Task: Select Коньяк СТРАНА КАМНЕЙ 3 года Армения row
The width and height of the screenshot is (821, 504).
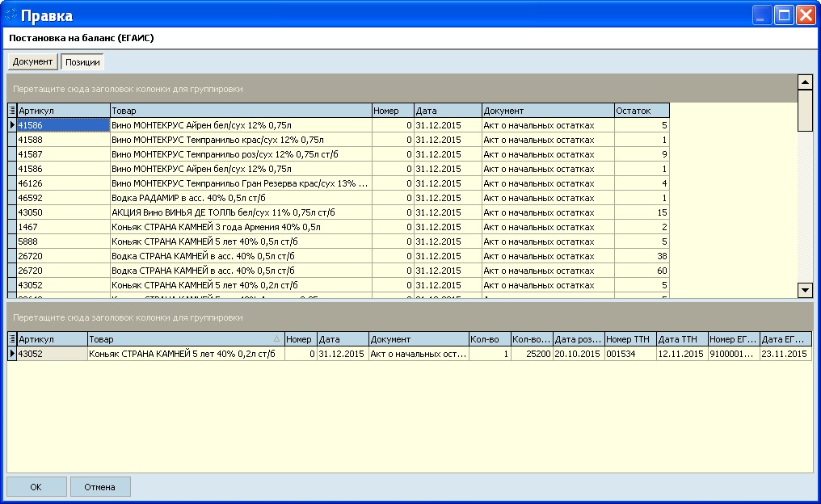Action: (339, 227)
